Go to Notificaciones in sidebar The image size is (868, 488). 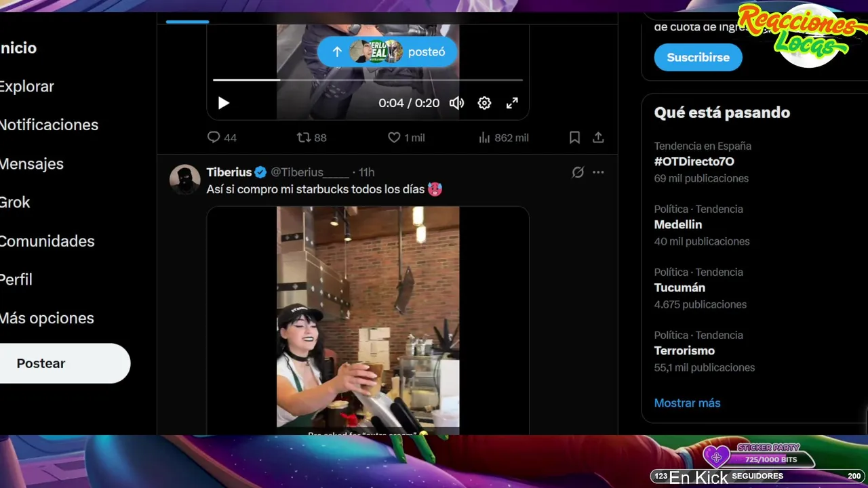(x=49, y=125)
